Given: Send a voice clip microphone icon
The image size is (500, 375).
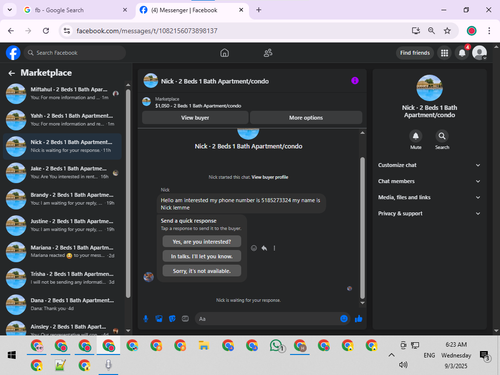Looking at the screenshot, I should pos(146,319).
